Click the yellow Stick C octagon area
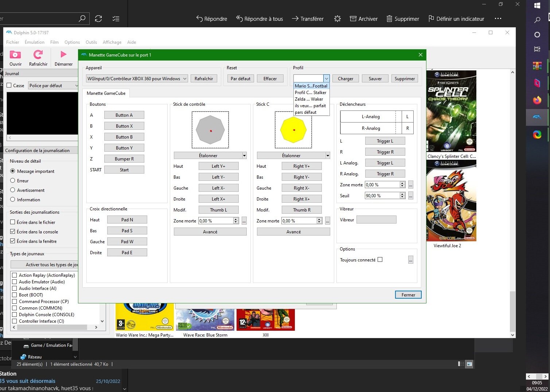The height and width of the screenshot is (392, 550). point(293,130)
